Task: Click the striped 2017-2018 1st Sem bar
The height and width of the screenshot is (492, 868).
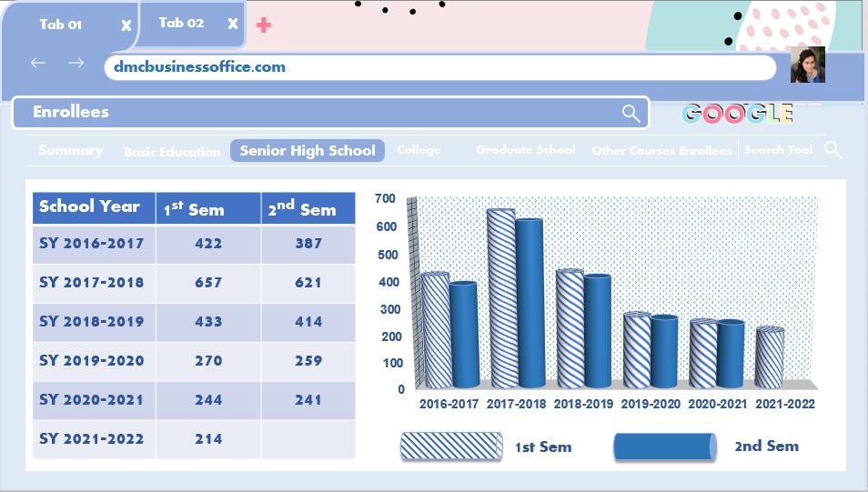Action: pyautogui.click(x=502, y=297)
